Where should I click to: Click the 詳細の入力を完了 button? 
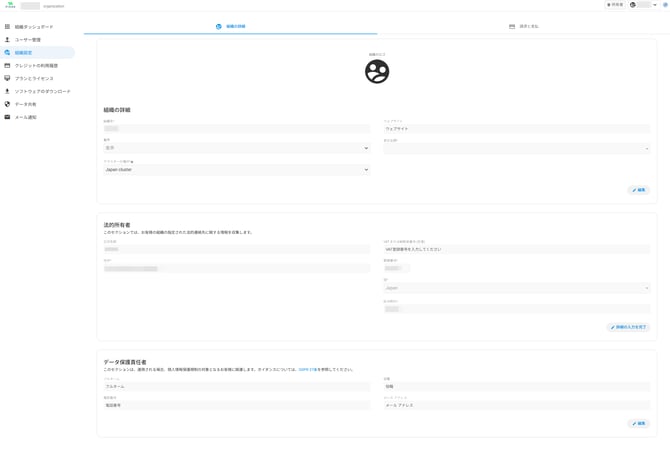pos(629,327)
